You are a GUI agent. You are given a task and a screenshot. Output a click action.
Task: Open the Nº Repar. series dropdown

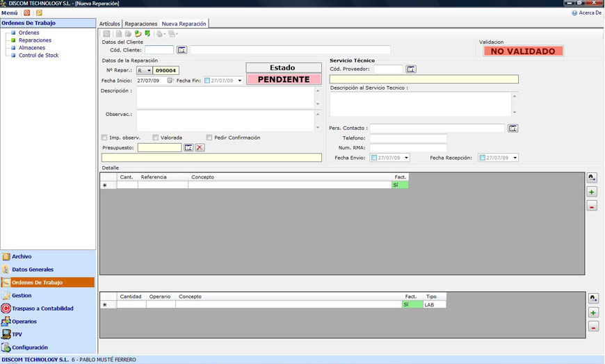[149, 70]
